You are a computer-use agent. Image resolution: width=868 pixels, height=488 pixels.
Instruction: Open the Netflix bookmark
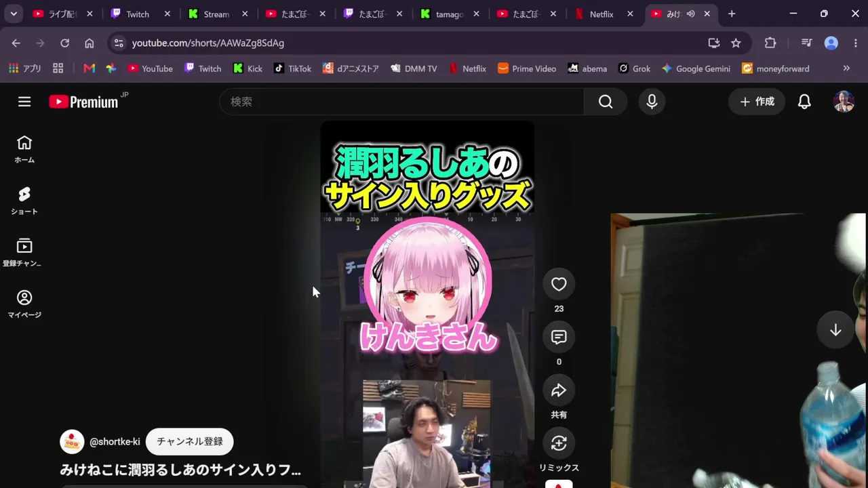click(x=467, y=68)
